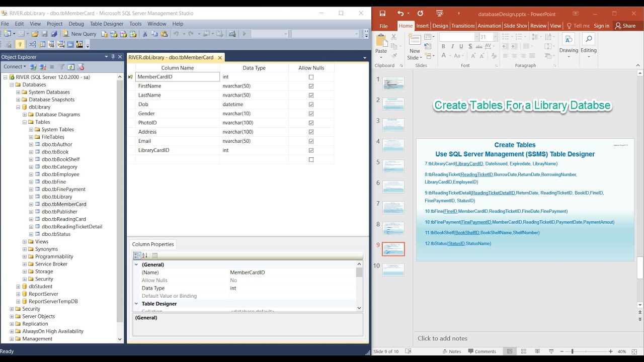The width and height of the screenshot is (644, 362).
Task: Click the Bold button in PowerPoint Font group
Action: (x=443, y=46)
